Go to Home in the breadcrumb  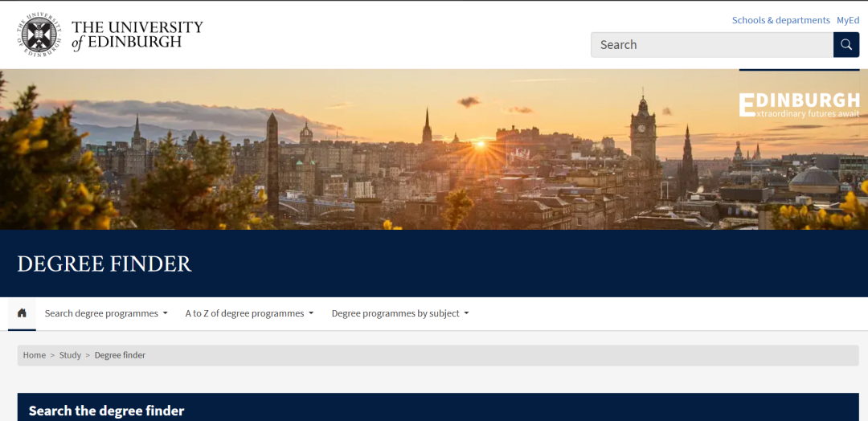pos(35,355)
